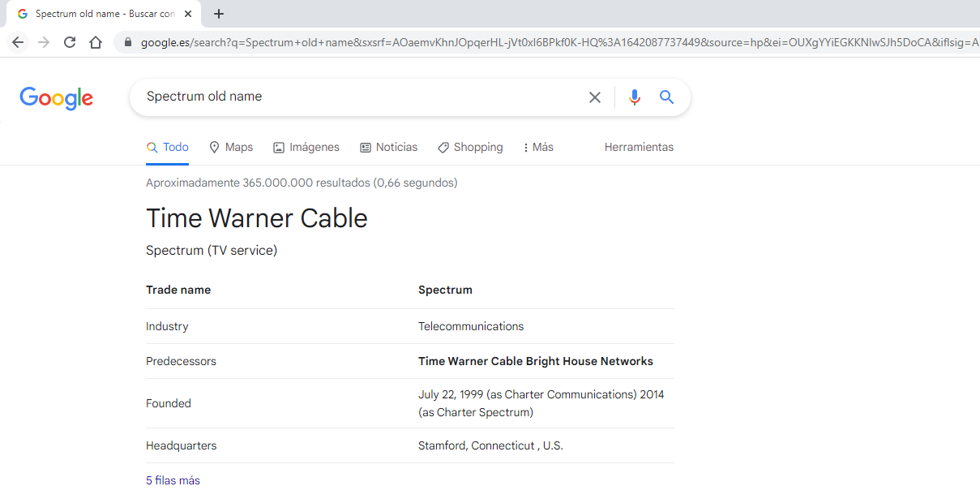Switch to Maps results tab
980x499 pixels.
point(231,148)
